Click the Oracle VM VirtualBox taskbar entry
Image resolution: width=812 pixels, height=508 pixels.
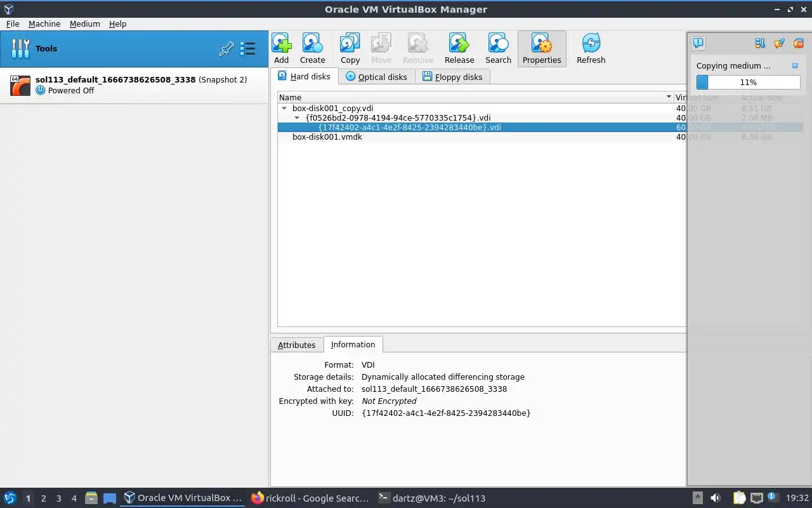(183, 498)
